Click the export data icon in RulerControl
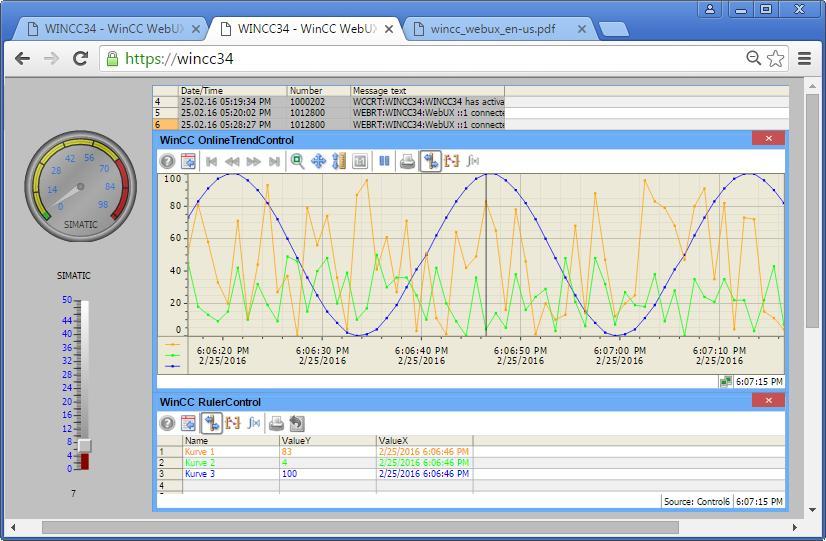 tap(297, 423)
